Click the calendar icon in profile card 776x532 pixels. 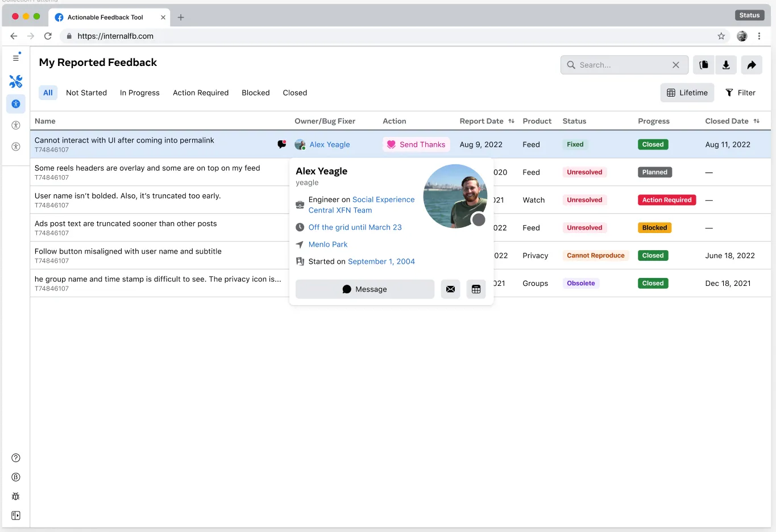pyautogui.click(x=476, y=289)
